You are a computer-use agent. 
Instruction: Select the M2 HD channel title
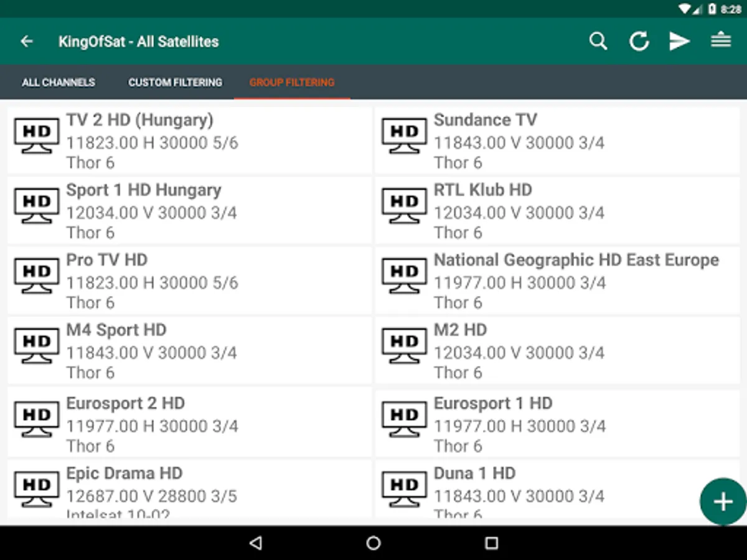[x=461, y=330]
